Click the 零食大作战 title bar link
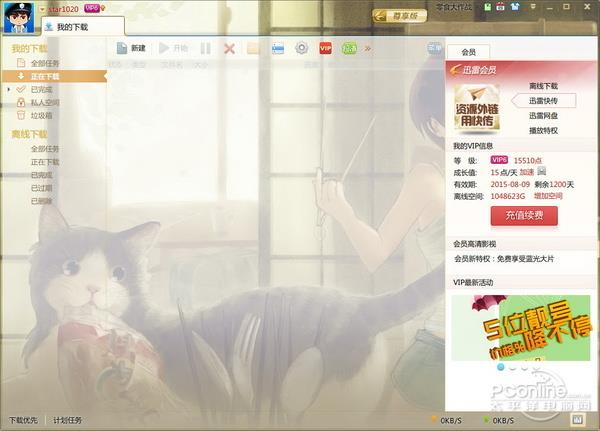600x431 pixels. (454, 7)
